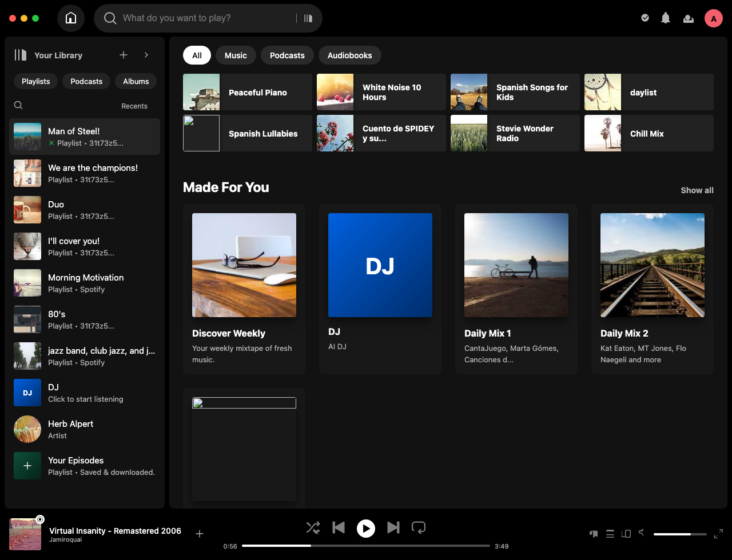Expand Your Library sidebar
The image size is (732, 560).
point(146,55)
